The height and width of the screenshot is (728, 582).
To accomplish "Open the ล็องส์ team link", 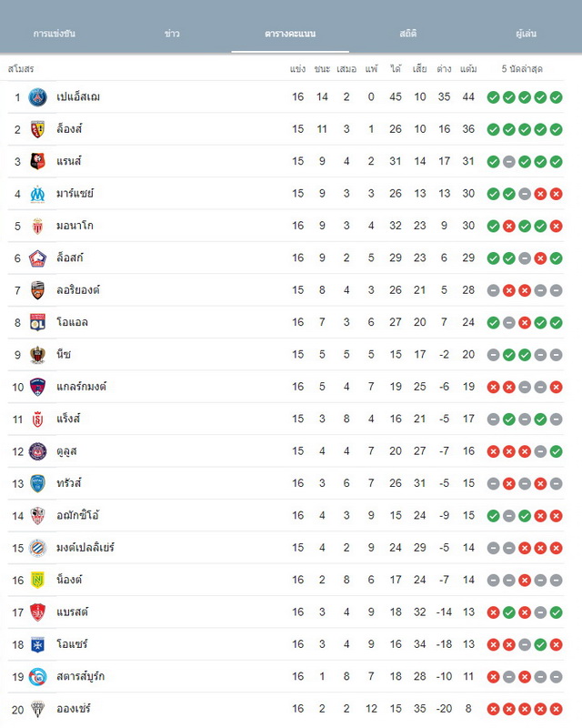I will pos(69,129).
